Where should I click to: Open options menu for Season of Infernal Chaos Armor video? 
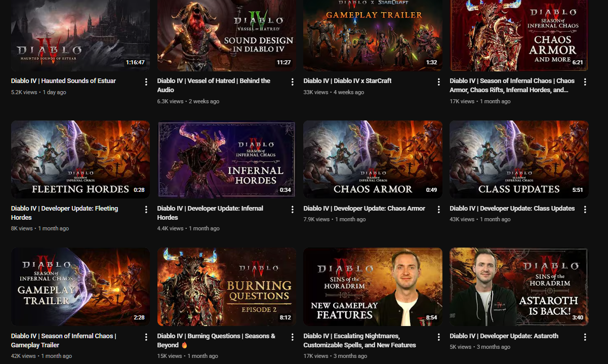pos(585,82)
